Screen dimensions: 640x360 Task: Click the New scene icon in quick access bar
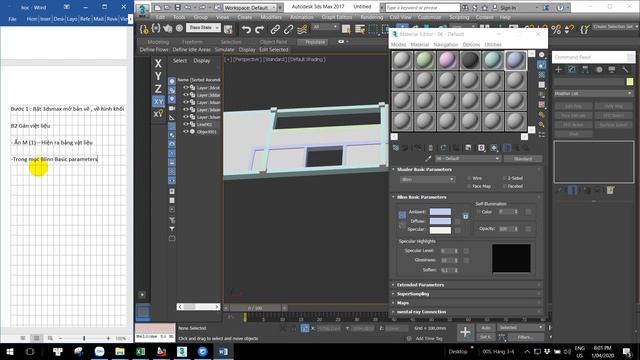(x=158, y=7)
